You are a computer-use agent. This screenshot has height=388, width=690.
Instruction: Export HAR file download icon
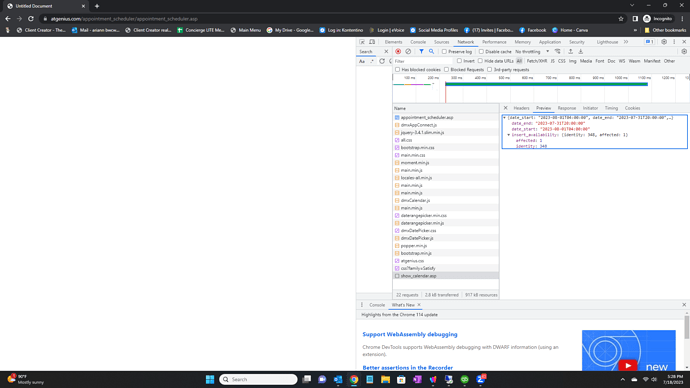[x=580, y=51]
